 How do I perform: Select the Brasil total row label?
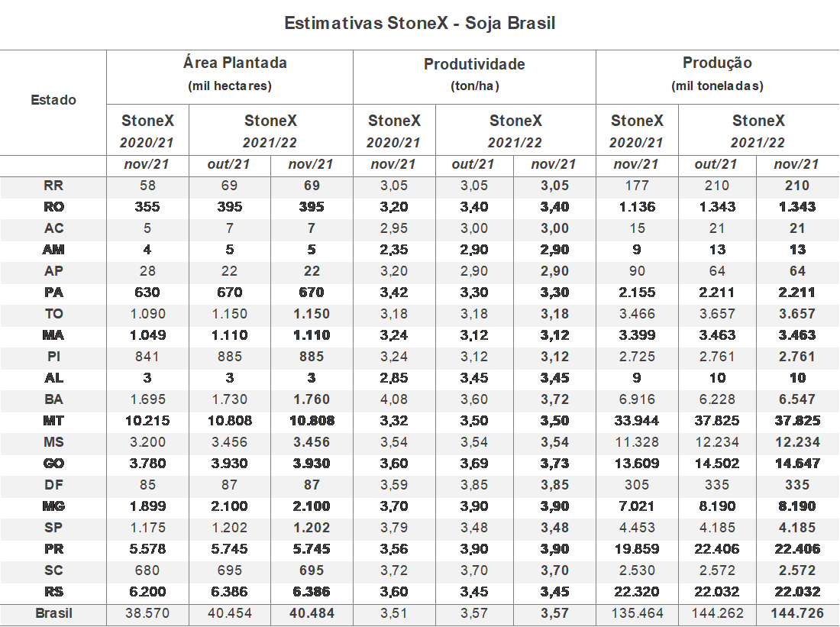click(x=53, y=613)
